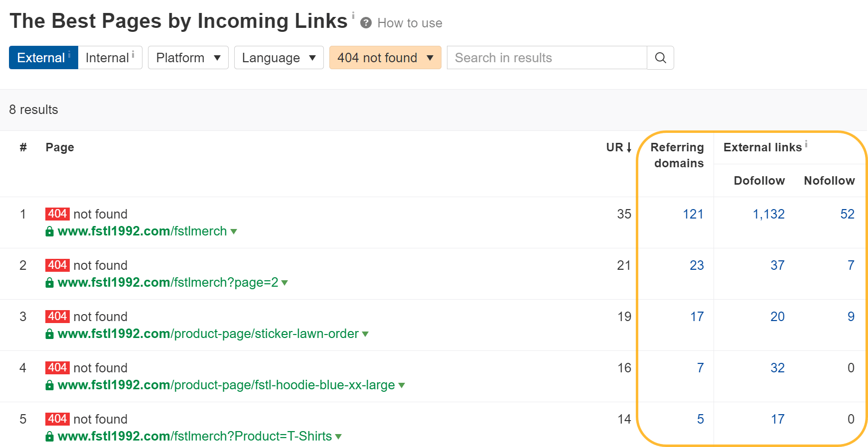The image size is (868, 447).
Task: Open the Platform dropdown
Action: (188, 58)
